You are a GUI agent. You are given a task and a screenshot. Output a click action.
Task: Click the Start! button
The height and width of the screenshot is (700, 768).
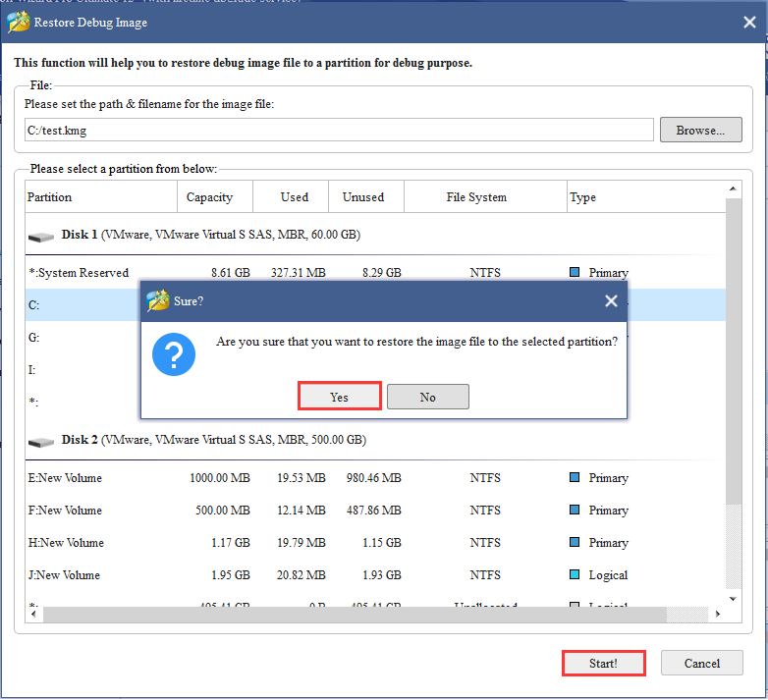point(603,664)
